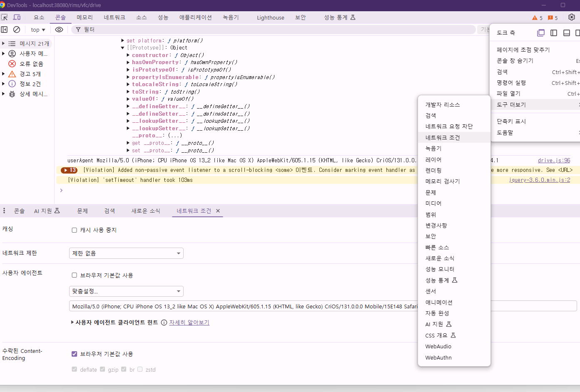Clear the console output
The height and width of the screenshot is (392, 580).
pyautogui.click(x=17, y=29)
